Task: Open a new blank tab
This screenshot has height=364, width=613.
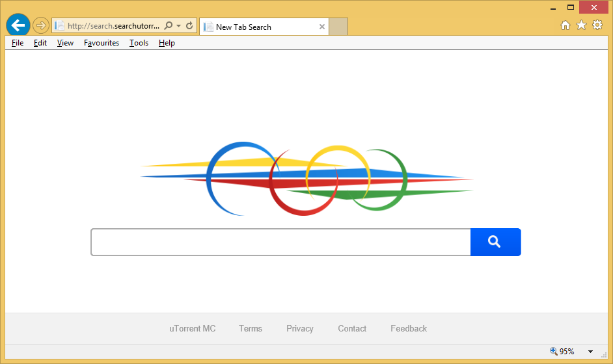Action: [x=338, y=27]
